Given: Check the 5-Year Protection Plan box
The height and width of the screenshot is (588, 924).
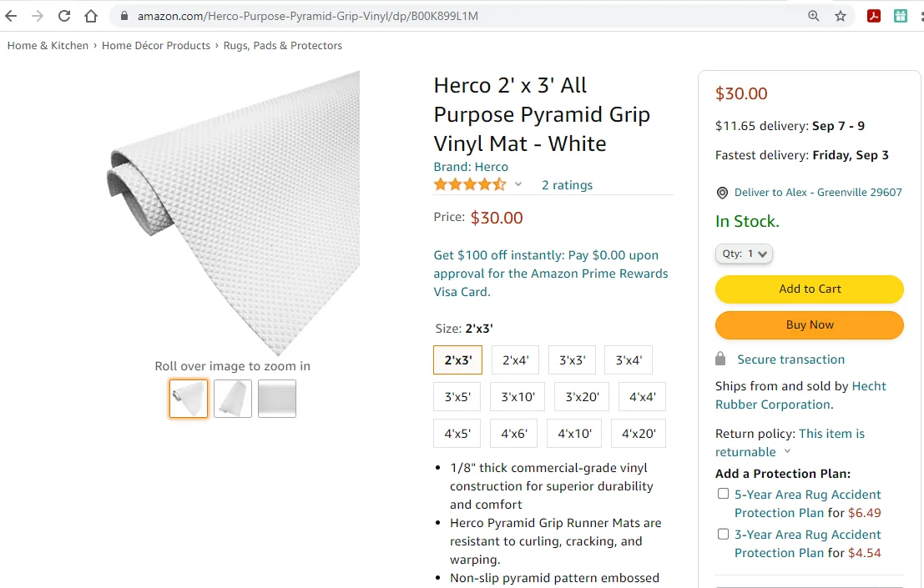Looking at the screenshot, I should coord(723,494).
